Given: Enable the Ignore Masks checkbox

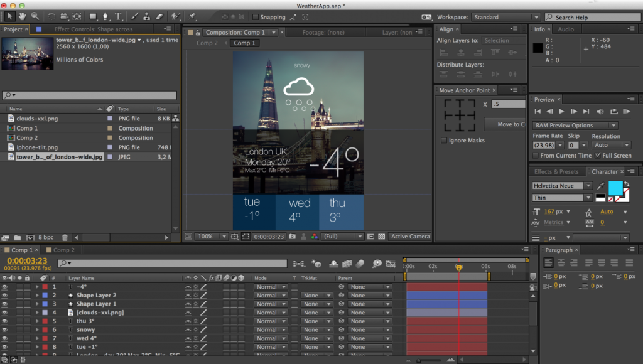Looking at the screenshot, I should (444, 141).
